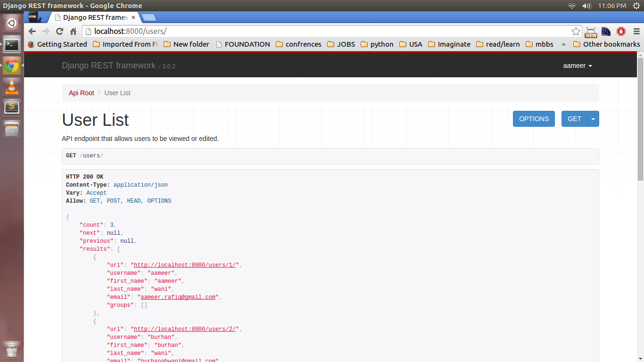
Task: Open the FOUNDATION bookmark
Action: (243, 44)
